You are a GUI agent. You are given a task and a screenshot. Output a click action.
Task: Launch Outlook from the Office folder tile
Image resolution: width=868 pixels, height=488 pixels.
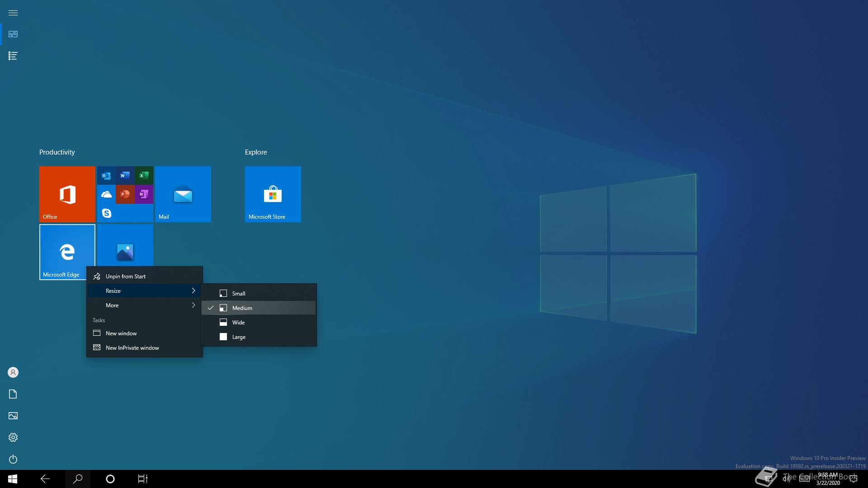coord(106,175)
